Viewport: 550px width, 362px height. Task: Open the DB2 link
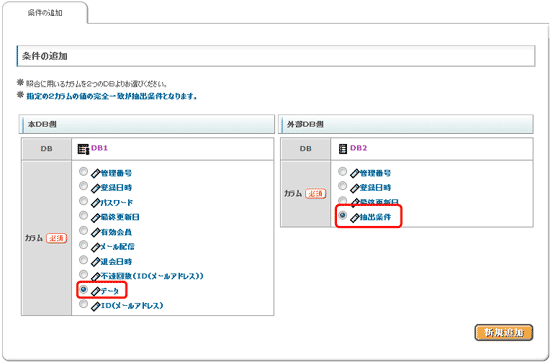pyautogui.click(x=358, y=148)
